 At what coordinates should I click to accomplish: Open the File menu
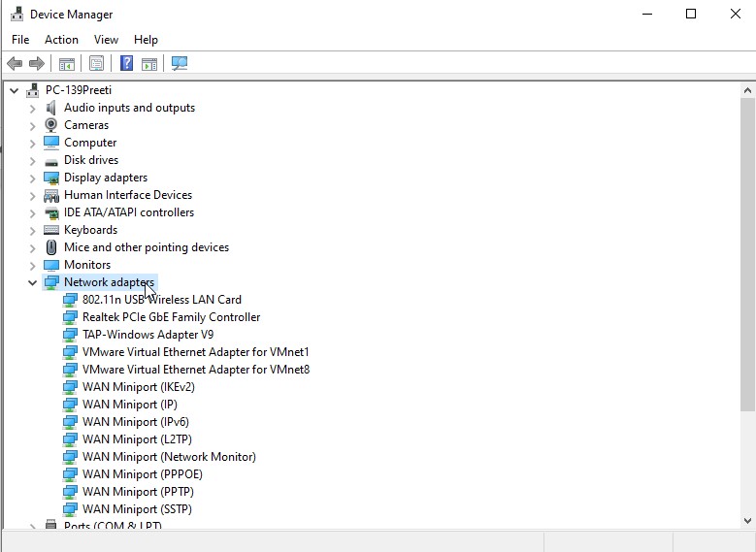20,40
